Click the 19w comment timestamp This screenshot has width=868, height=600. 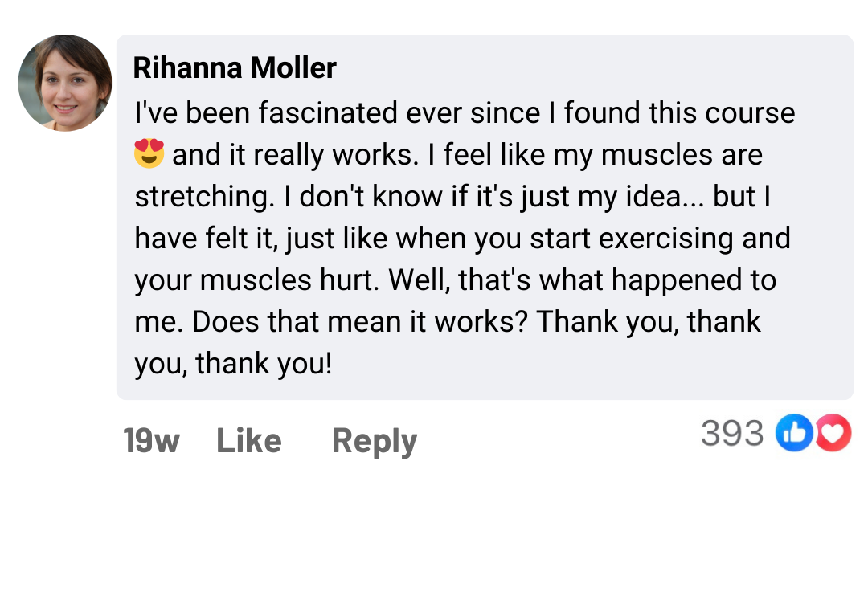point(151,441)
